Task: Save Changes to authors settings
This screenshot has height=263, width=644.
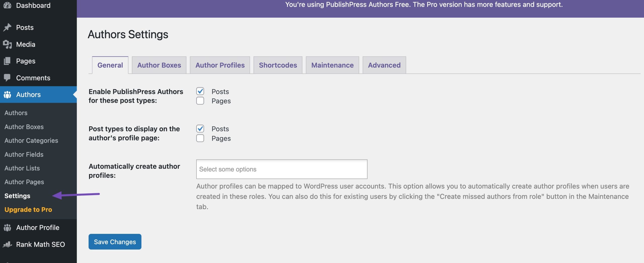Action: tap(115, 242)
